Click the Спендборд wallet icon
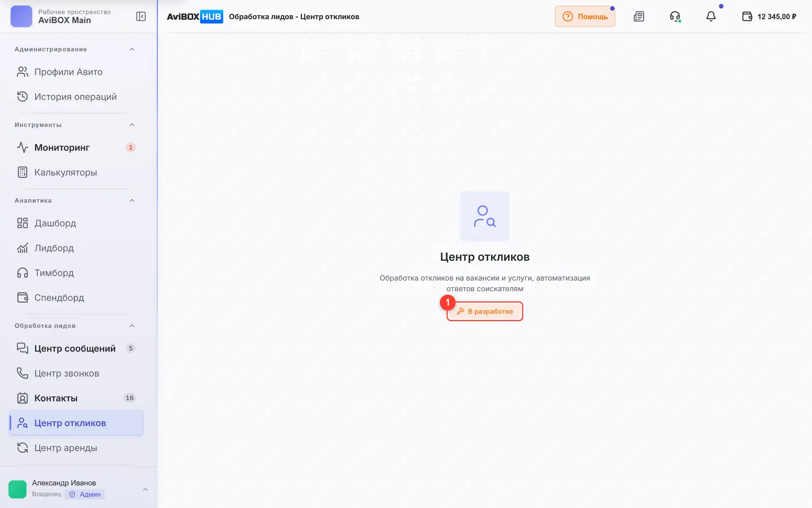812x508 pixels. point(23,297)
